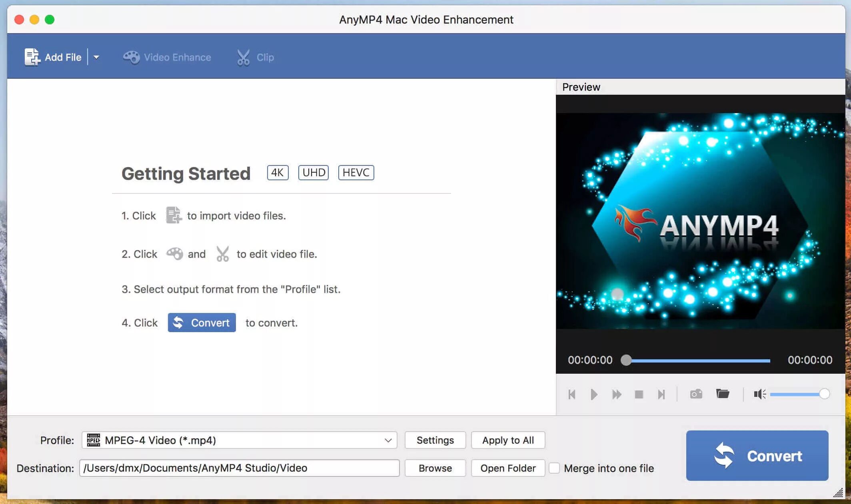Click the large Convert button

pyautogui.click(x=757, y=456)
